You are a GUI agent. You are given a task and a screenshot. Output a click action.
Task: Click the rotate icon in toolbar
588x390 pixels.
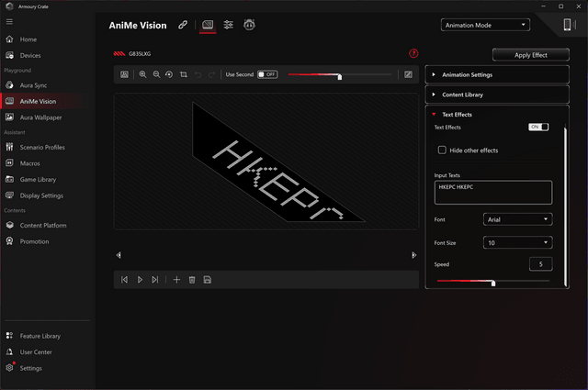tap(169, 74)
